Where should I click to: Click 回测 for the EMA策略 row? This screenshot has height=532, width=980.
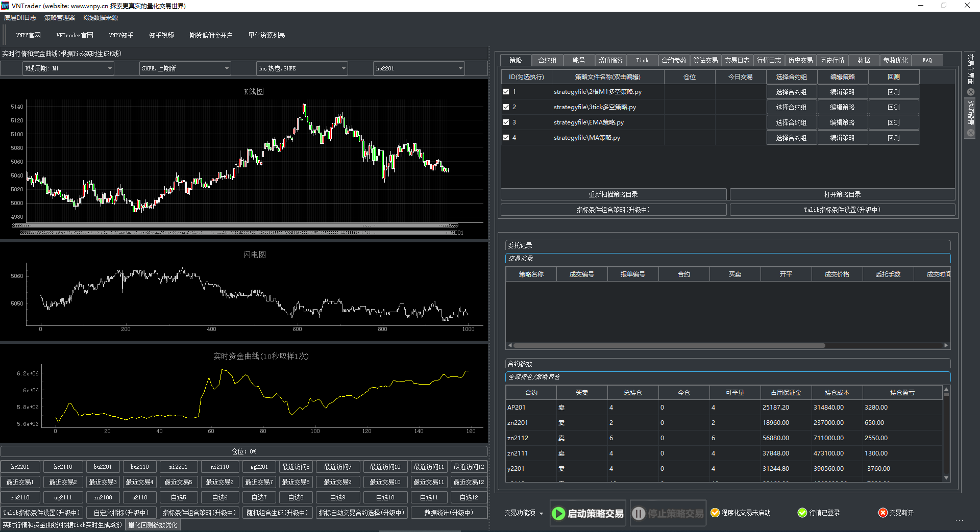point(894,122)
